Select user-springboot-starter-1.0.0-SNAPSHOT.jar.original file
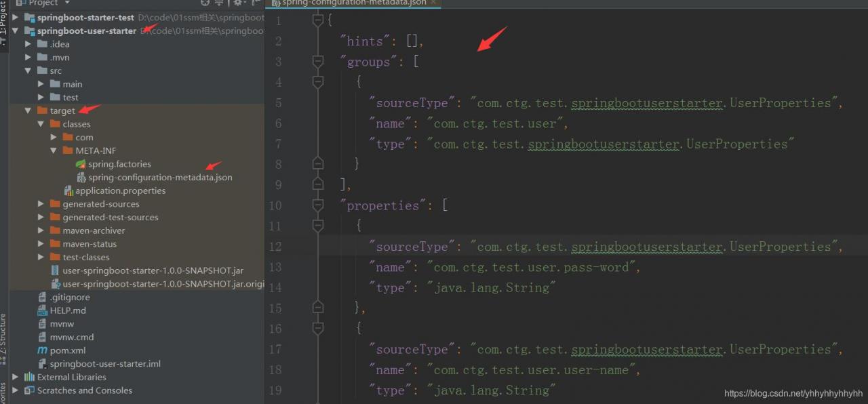Screen dimensions: 868x404 click(x=163, y=284)
